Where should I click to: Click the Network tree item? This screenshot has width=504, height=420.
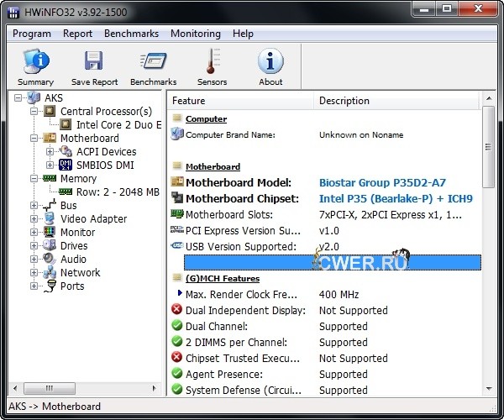(x=80, y=272)
